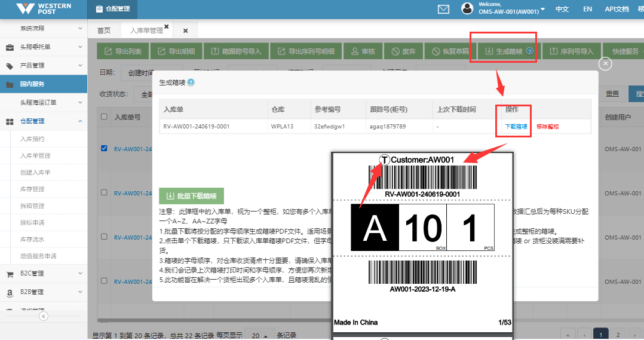Click the Amazon icon beside B2B管理
Image resolution: width=644 pixels, height=340 pixels.
[x=10, y=293]
